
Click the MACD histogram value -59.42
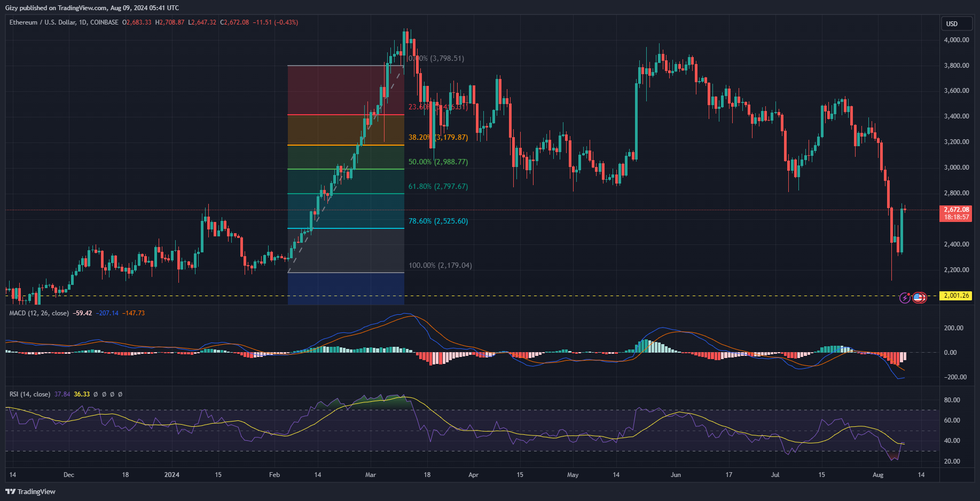click(82, 313)
